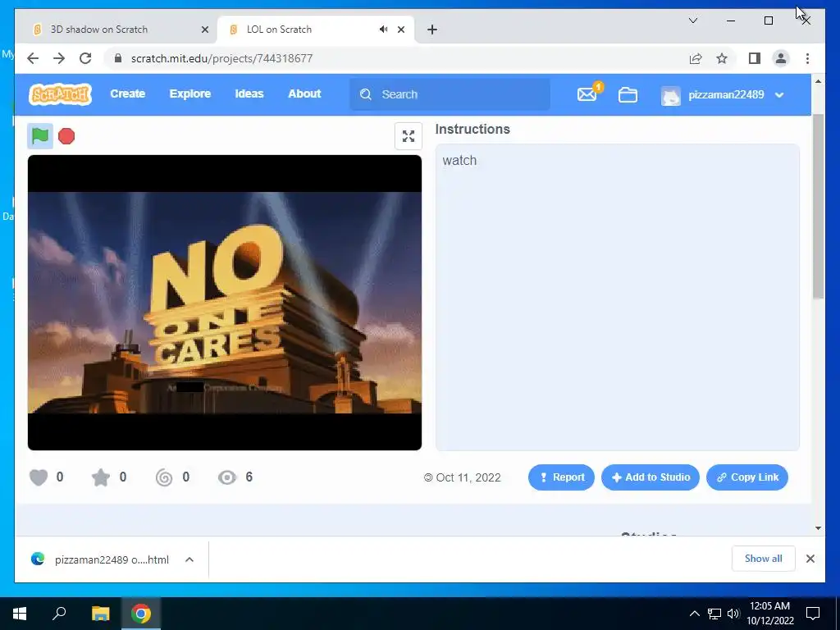
Task: Open the Chrome three-dot menu
Action: (x=807, y=58)
